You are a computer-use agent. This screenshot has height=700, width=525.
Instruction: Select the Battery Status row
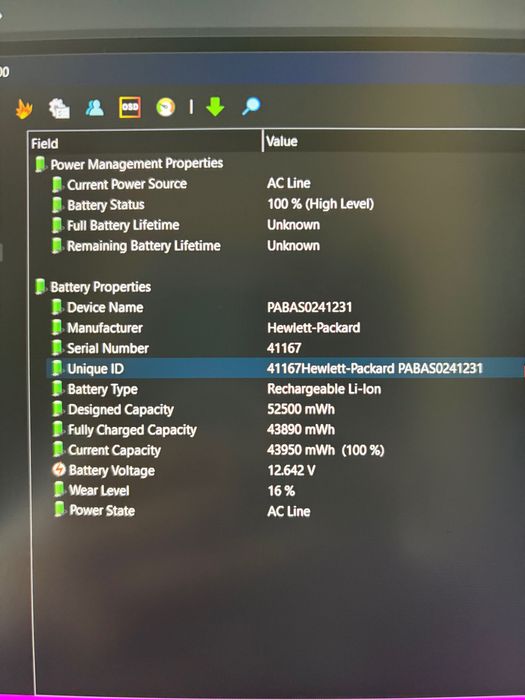[288, 204]
